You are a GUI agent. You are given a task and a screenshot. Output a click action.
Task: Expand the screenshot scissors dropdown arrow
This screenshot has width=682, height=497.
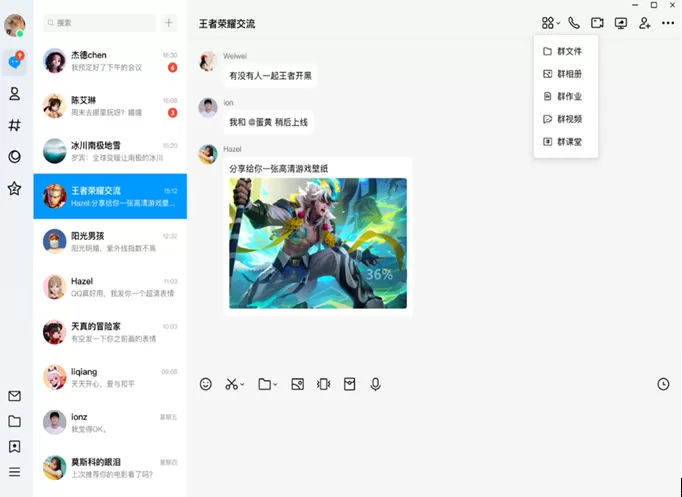click(242, 384)
